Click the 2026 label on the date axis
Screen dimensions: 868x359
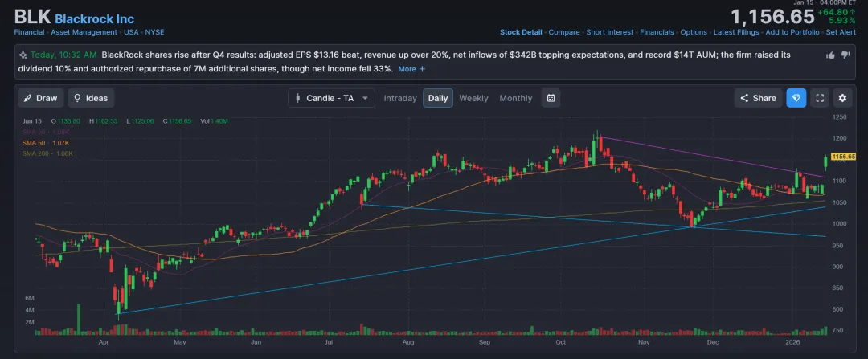(794, 342)
